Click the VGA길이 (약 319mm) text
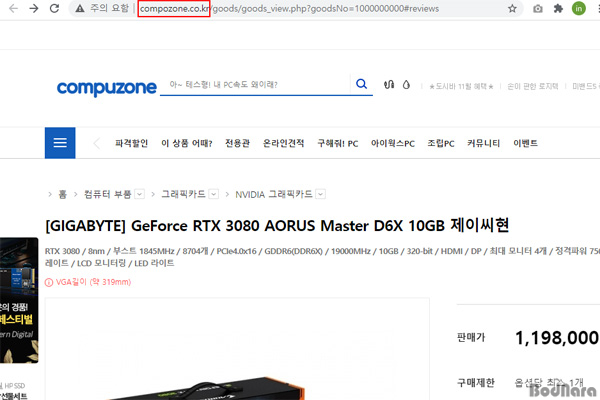This screenshot has width=600, height=400. [x=93, y=282]
